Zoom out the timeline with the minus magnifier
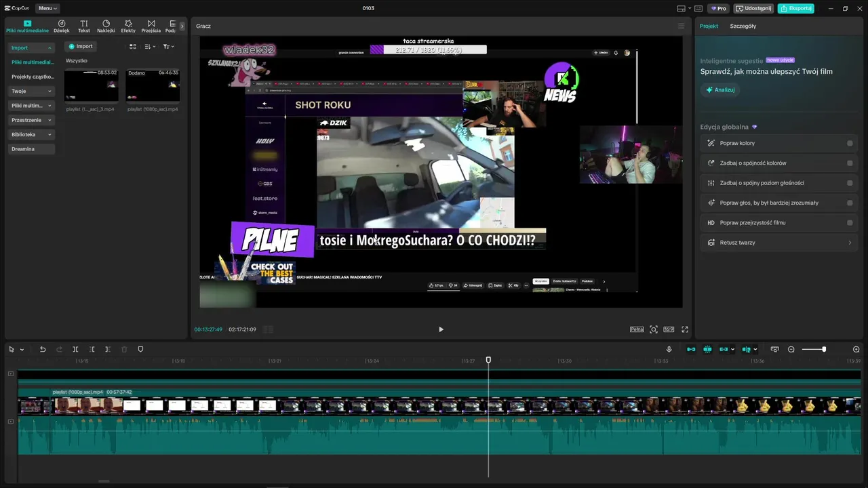Image resolution: width=868 pixels, height=488 pixels. pyautogui.click(x=791, y=349)
